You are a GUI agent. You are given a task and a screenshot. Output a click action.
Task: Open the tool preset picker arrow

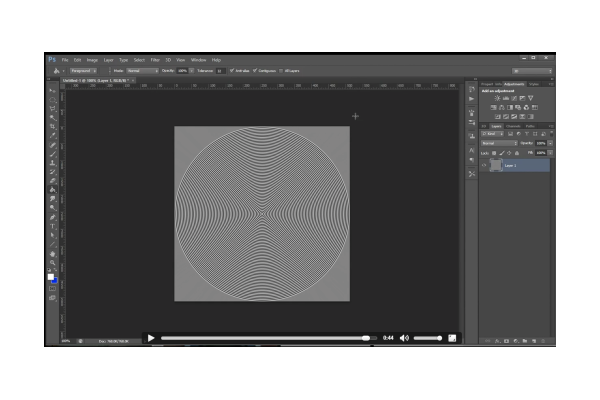pyautogui.click(x=64, y=71)
